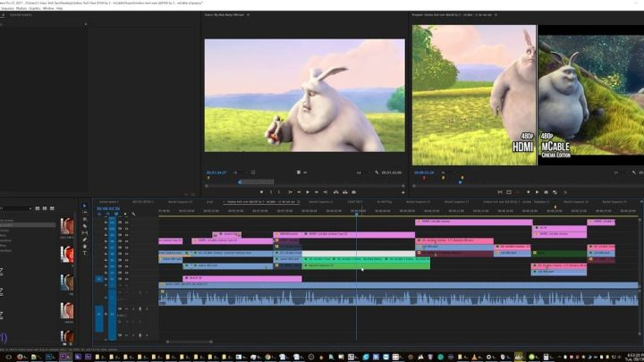644x362 pixels.
Task: Add a timeline marker using the header icon
Action: 125,214
